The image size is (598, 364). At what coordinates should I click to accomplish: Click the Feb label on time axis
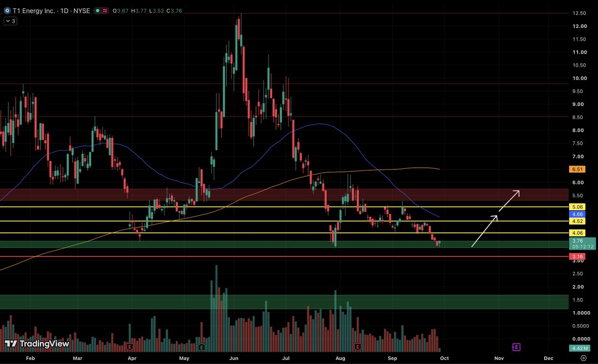click(x=30, y=358)
